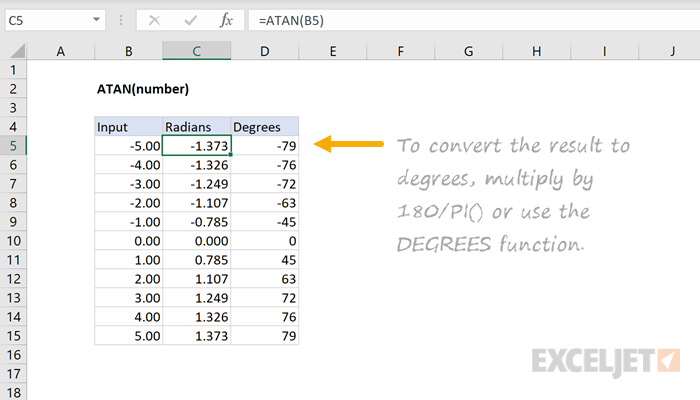Image resolution: width=700 pixels, height=400 pixels.
Task: Select the cell showing -1.107
Action: 196,203
